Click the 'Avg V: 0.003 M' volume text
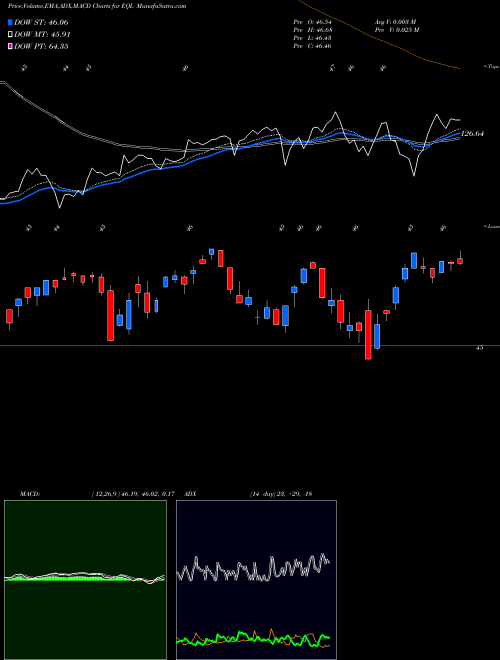Viewport: 500px width, 660px height. (395, 21)
